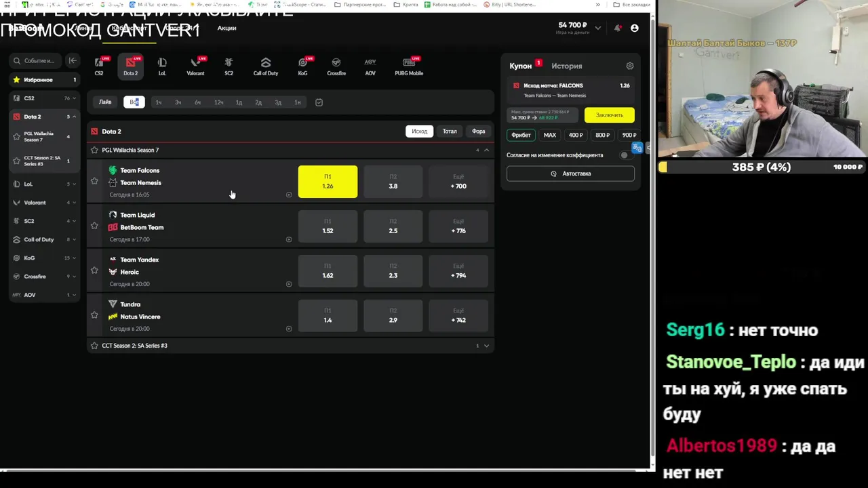This screenshot has height=488, width=868.
Task: Open the KoG icon in the top row
Action: tap(302, 66)
